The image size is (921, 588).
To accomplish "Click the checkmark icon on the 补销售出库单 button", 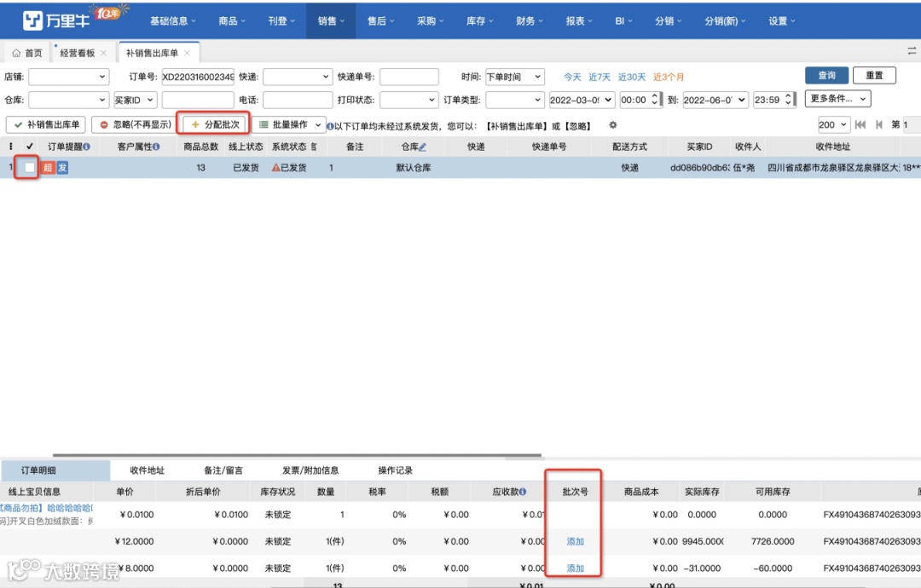I will click(16, 124).
